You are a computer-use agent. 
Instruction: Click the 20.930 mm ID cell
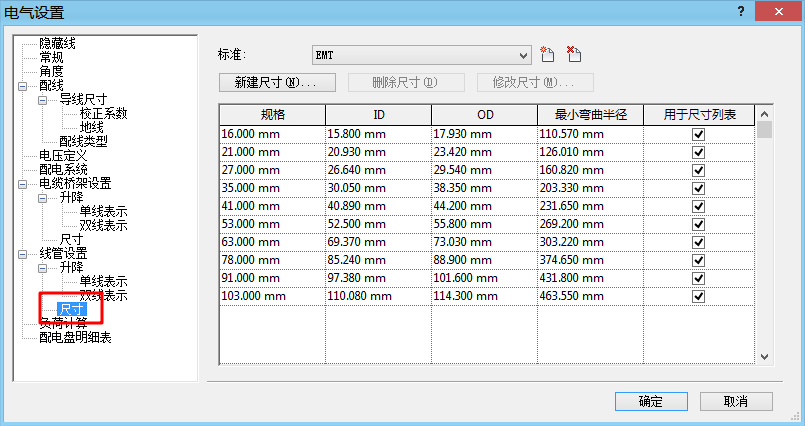pyautogui.click(x=379, y=152)
